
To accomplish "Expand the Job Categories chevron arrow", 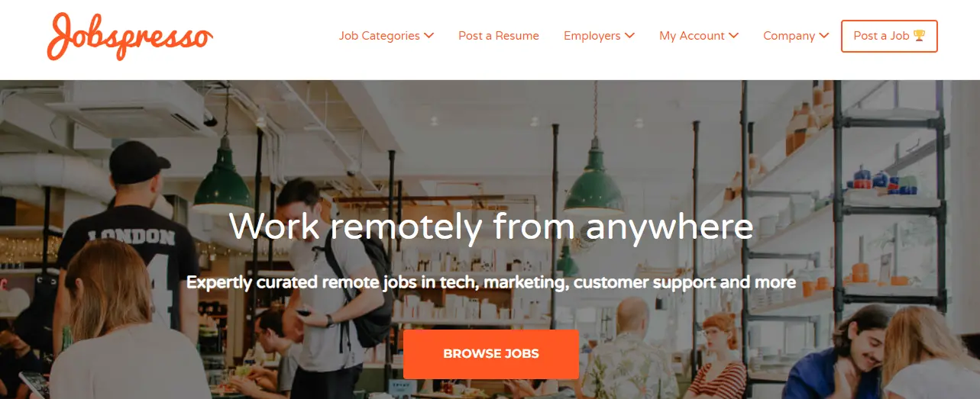I will click(429, 36).
